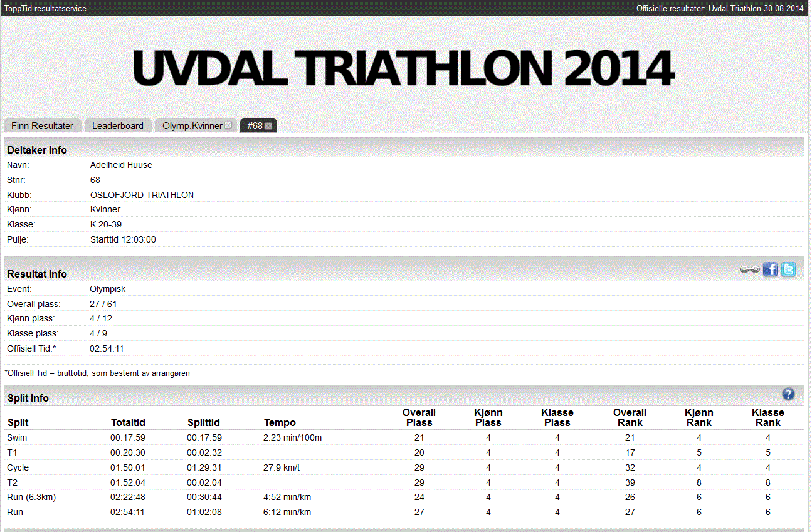Image resolution: width=812 pixels, height=532 pixels.
Task: Click the Tempo column header
Action: [280, 422]
